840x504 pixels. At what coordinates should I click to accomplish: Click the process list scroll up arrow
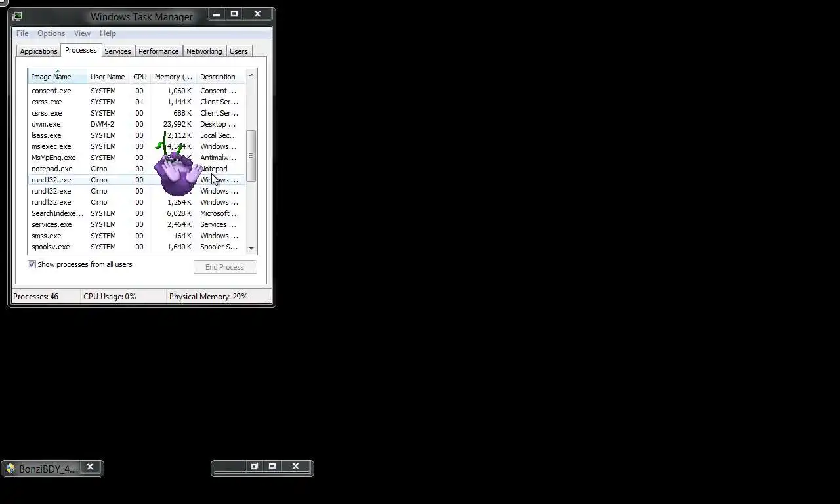coord(251,75)
